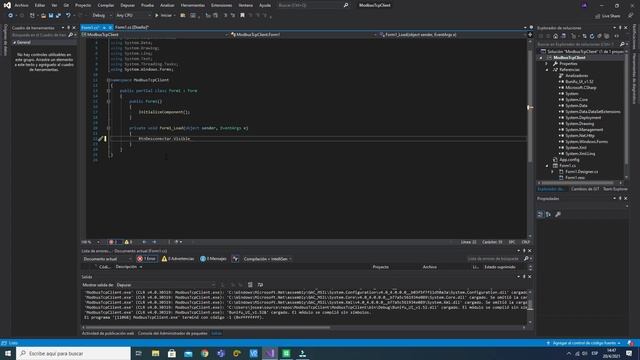Click Solution Explorer horizontal scrollbar
Viewport: 640px width, 360px height.
[x=577, y=183]
